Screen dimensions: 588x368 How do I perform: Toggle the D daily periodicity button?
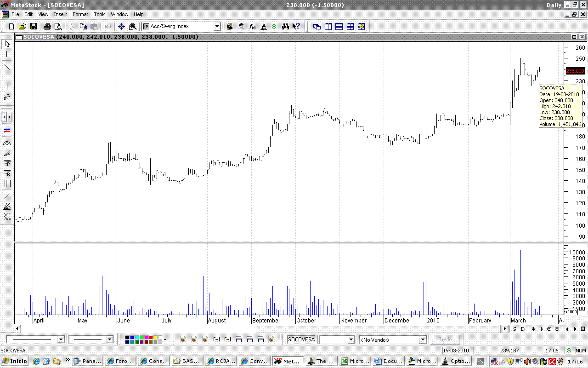pos(523,329)
